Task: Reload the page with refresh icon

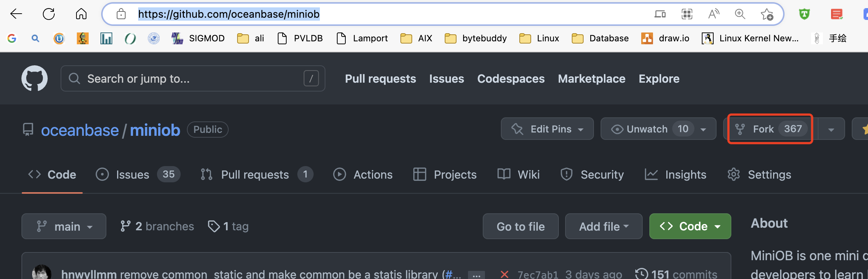Action: pos(49,14)
